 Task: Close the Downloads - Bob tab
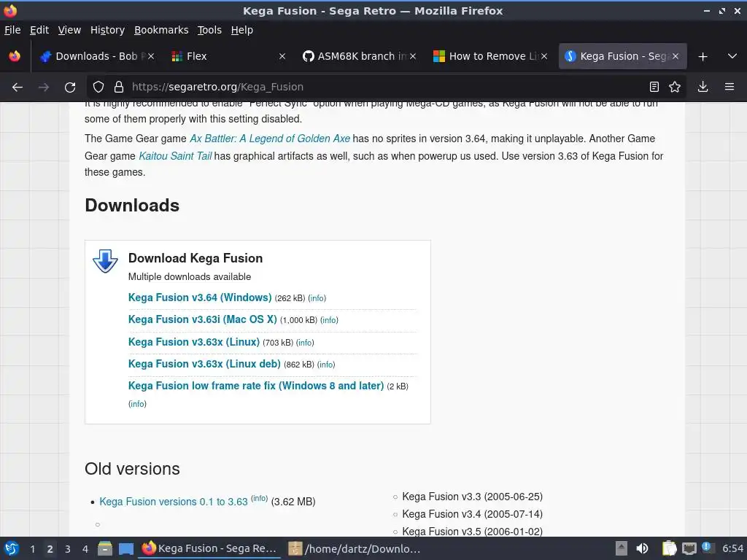coord(151,56)
